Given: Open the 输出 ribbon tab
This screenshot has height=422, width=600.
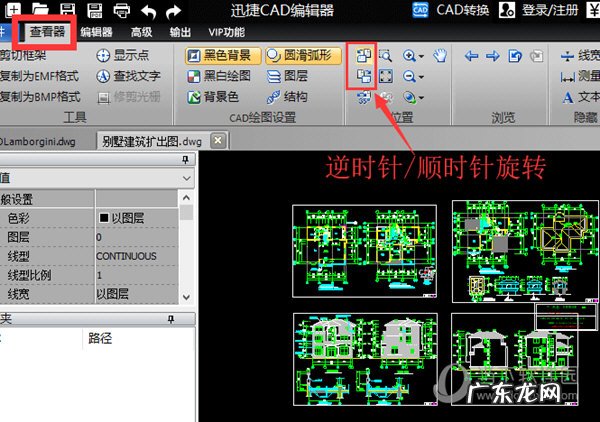Looking at the screenshot, I should (x=180, y=32).
